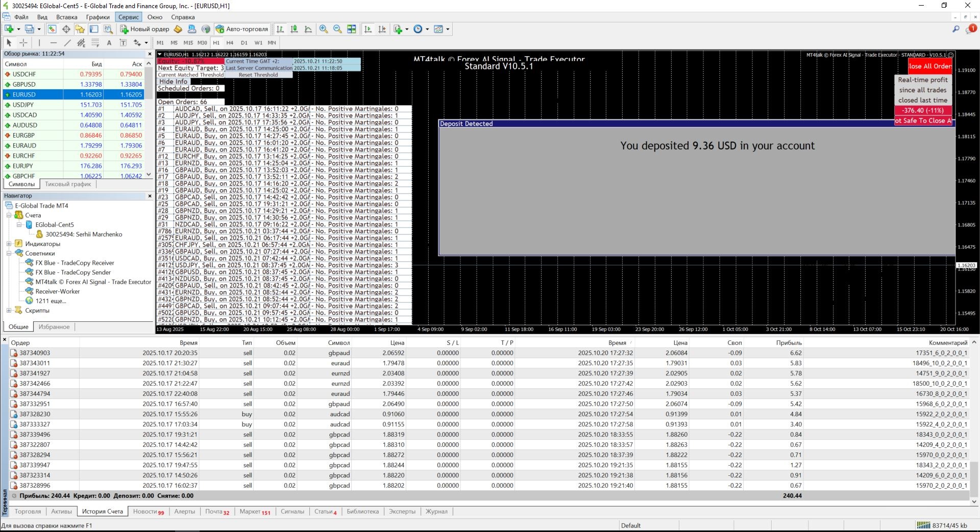The width and height of the screenshot is (980, 532).
Task: Click the zoom out chart icon
Action: tap(337, 29)
